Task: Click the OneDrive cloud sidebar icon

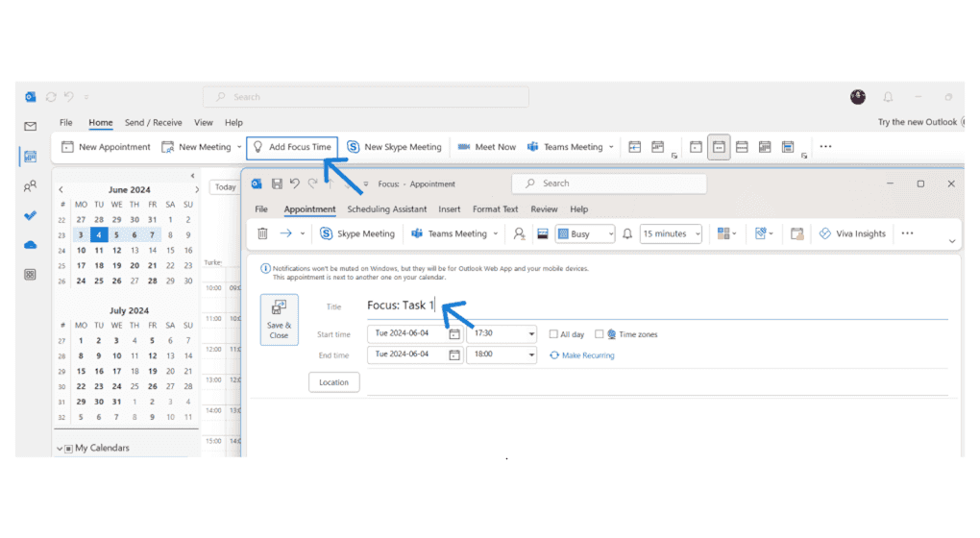Action: [31, 245]
